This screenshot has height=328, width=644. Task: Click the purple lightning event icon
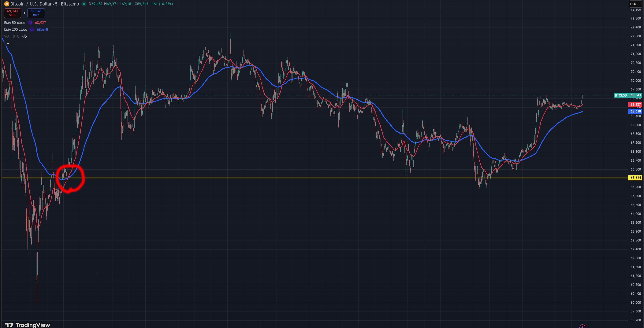tap(582, 326)
